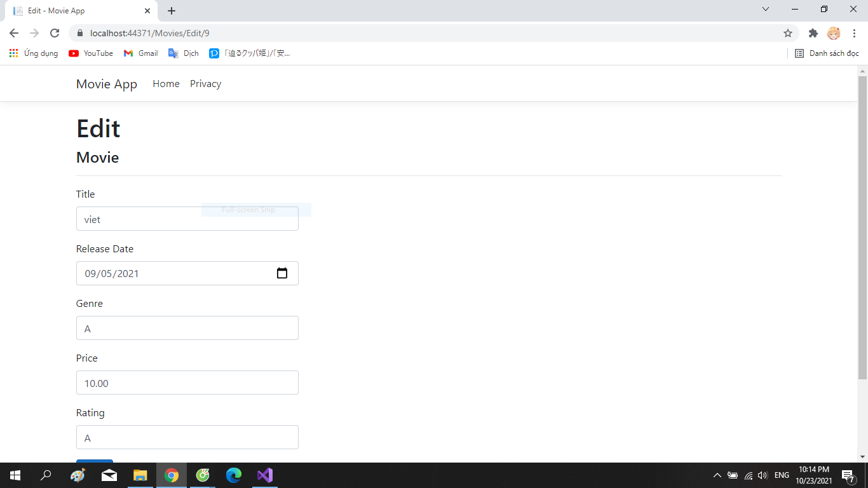Viewport: 868px width, 488px height.
Task: Navigate to Home in the navbar
Action: [166, 83]
